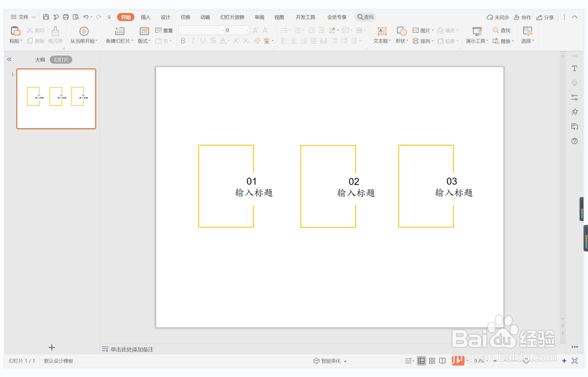
Task: Start slideshow from current slide icon
Action: (84, 31)
